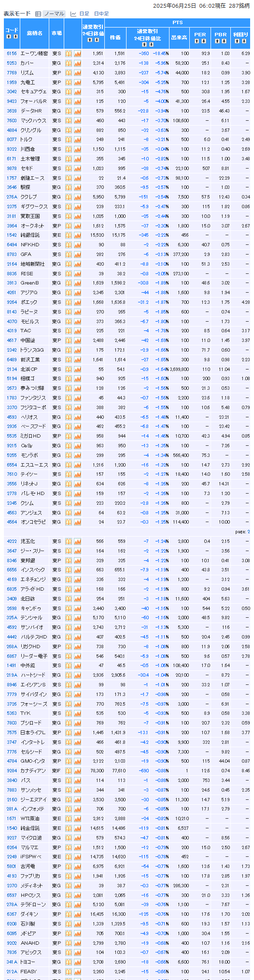The width and height of the screenshot is (254, 980).
Task: Open book icon for カナディアン row
Action: pos(69,771)
